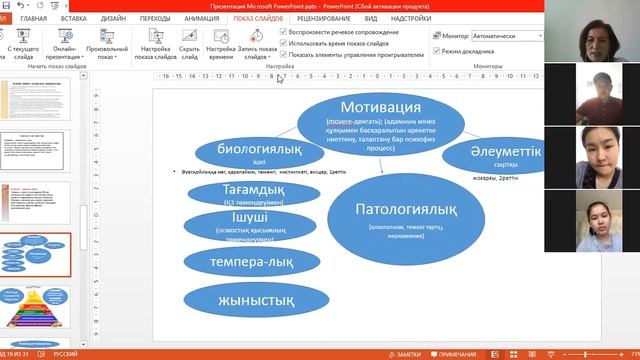Click spell-check icon beside РУССКИЙ

coord(41,354)
